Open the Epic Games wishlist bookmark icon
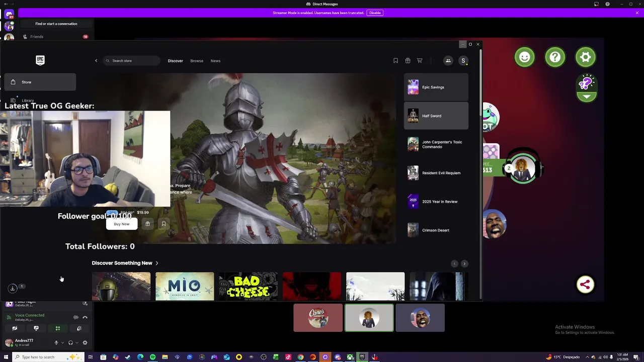 (395, 61)
